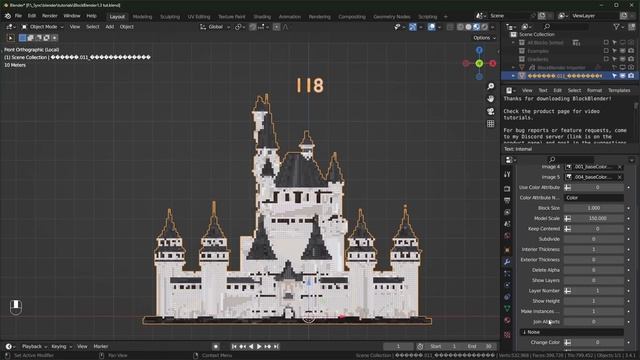Open the Object Mode dropdown
This screenshot has width=640, height=360.
42,27
